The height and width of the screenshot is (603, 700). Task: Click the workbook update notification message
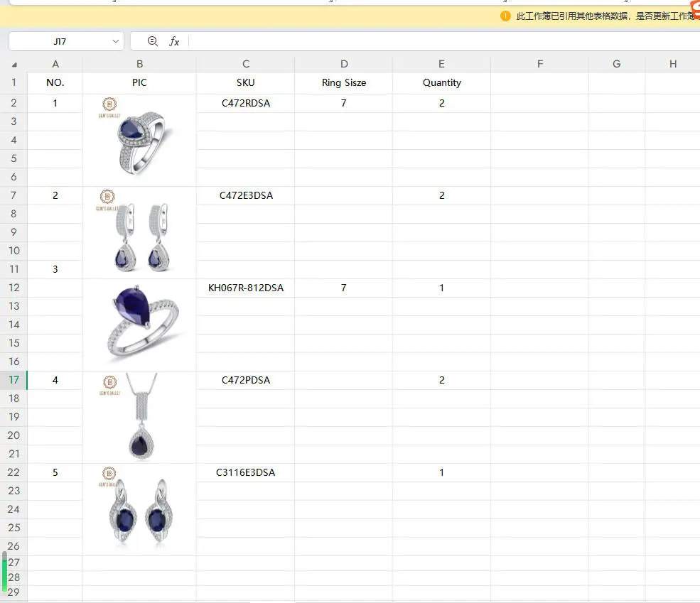(606, 16)
